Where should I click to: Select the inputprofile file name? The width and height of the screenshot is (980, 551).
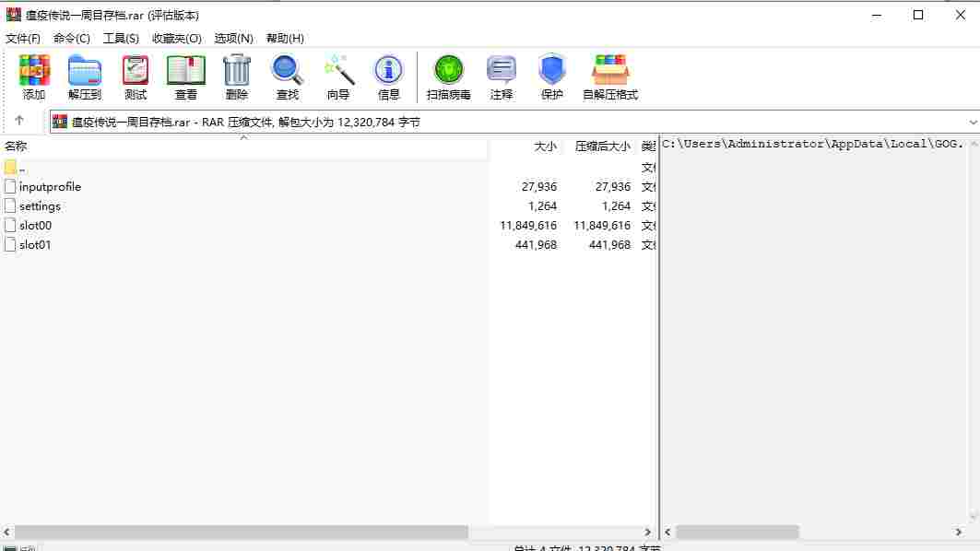50,187
